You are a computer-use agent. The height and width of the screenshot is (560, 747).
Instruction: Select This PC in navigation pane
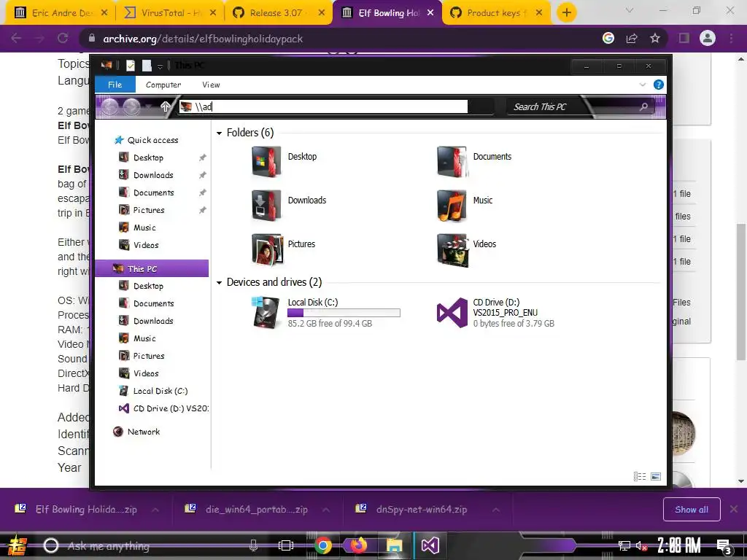click(x=152, y=268)
